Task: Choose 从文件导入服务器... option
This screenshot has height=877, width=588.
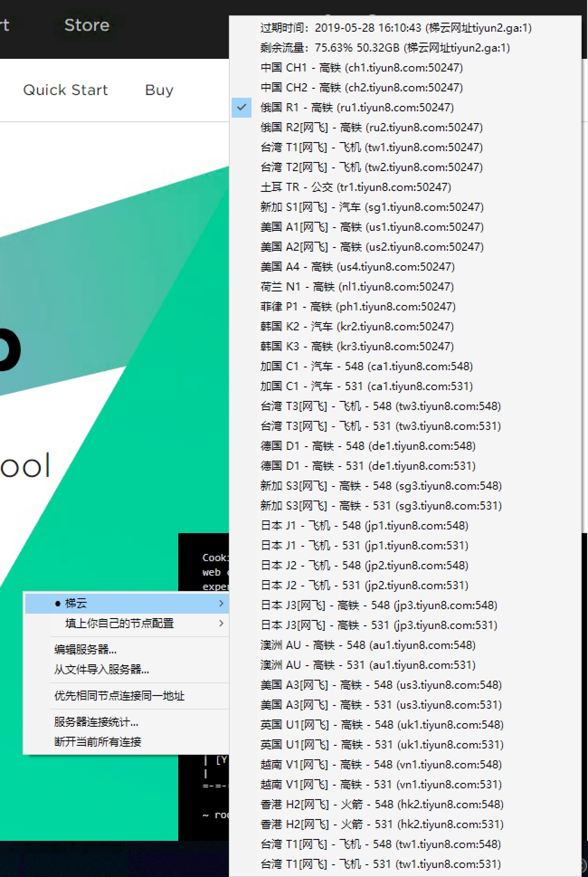Action: tap(102, 669)
